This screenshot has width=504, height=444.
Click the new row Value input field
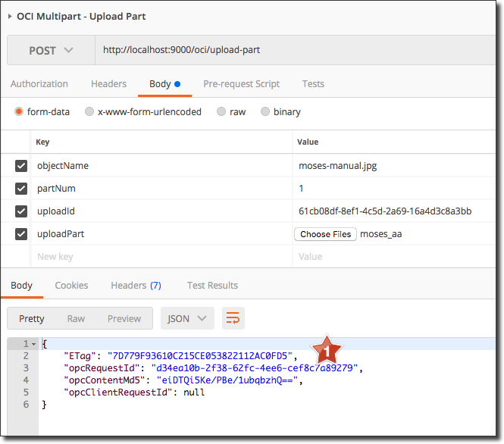click(x=394, y=257)
